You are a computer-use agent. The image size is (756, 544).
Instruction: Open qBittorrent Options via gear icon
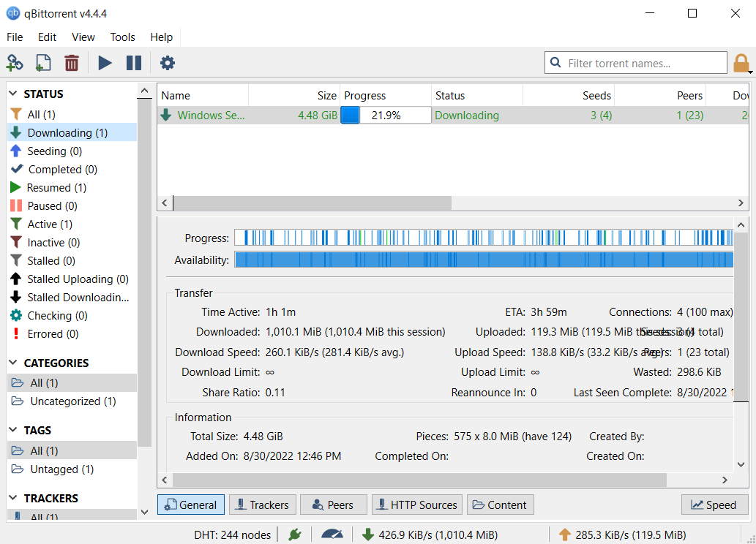coord(167,63)
